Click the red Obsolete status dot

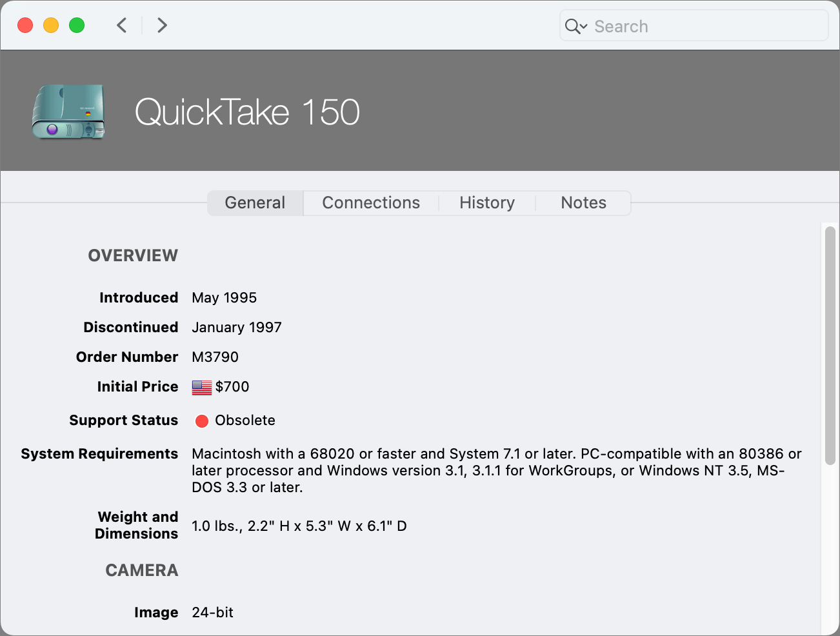(202, 421)
